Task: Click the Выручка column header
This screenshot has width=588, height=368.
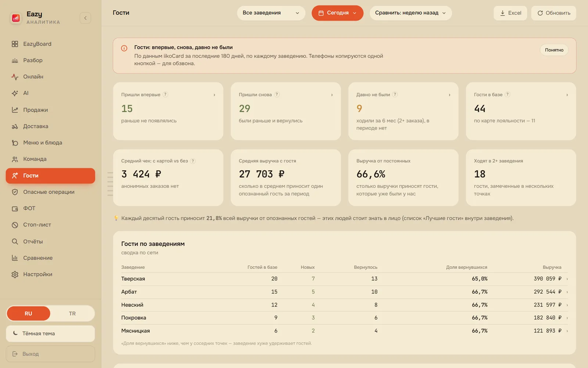Action: (552, 267)
